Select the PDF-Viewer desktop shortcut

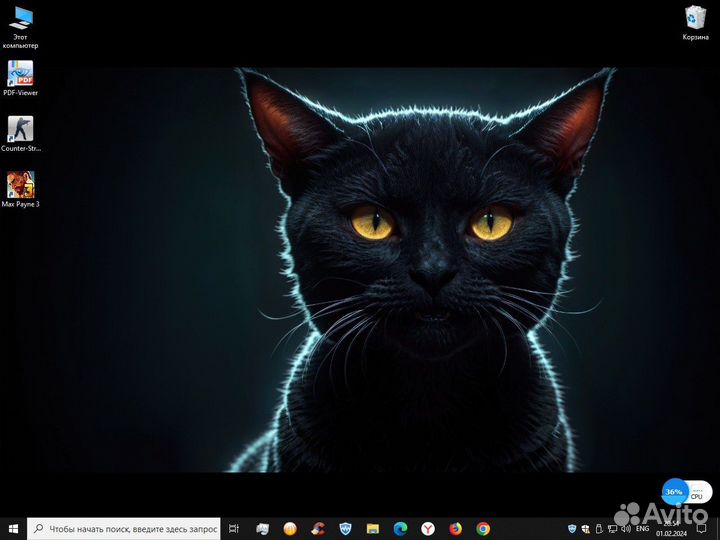coord(20,78)
